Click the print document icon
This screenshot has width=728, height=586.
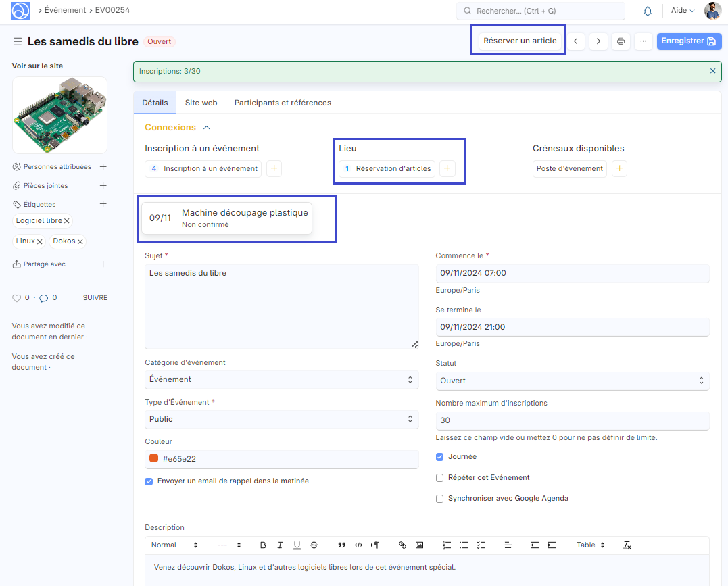pos(621,41)
